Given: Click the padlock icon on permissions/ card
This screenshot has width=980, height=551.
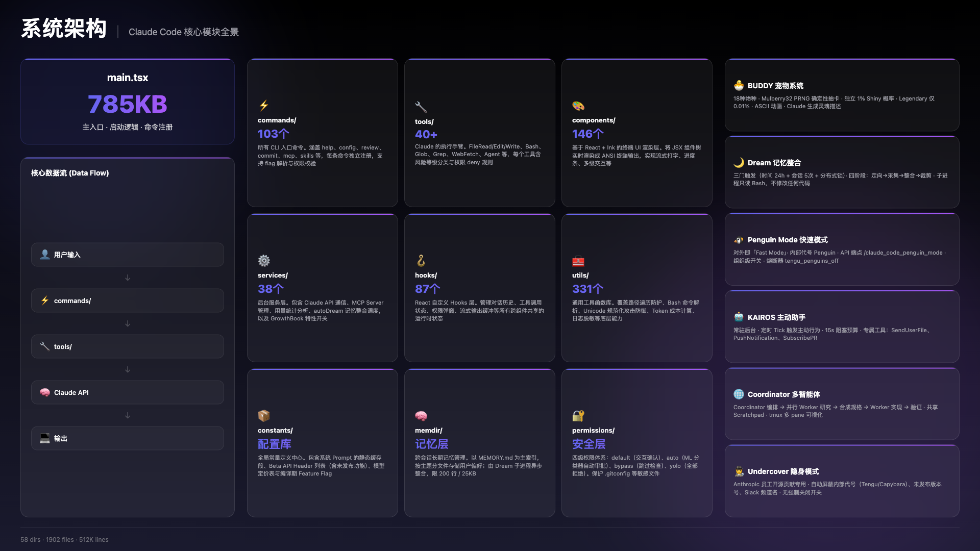Looking at the screenshot, I should (578, 416).
